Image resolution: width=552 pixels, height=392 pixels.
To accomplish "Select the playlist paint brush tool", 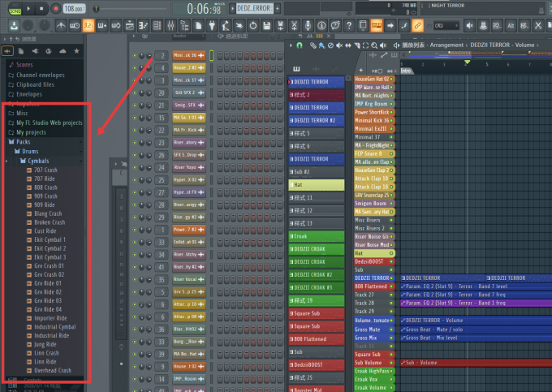I will coord(321,45).
